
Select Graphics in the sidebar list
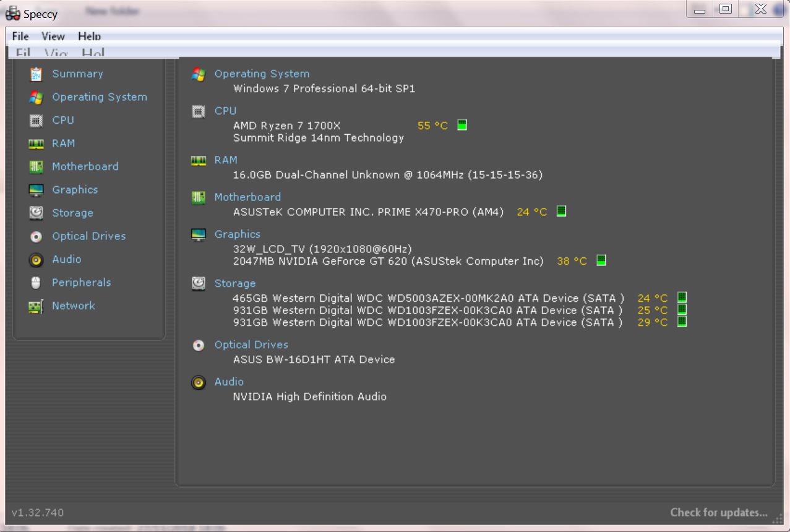click(75, 190)
